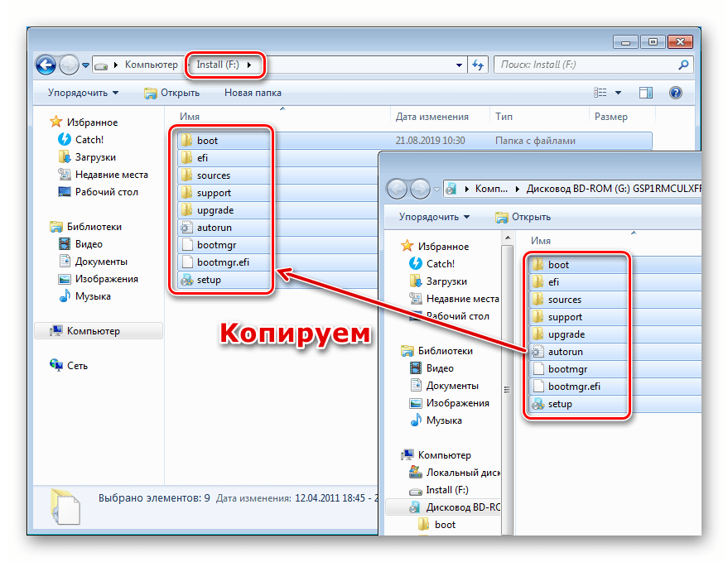This screenshot has height=562, width=728.
Task: Sort by Размер column header
Action: [611, 117]
